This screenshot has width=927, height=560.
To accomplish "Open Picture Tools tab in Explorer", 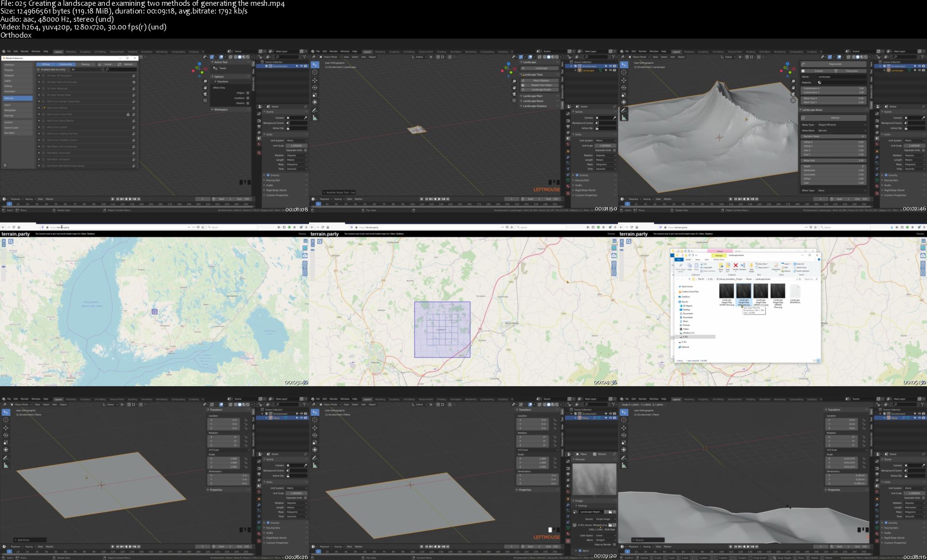I will [x=719, y=259].
